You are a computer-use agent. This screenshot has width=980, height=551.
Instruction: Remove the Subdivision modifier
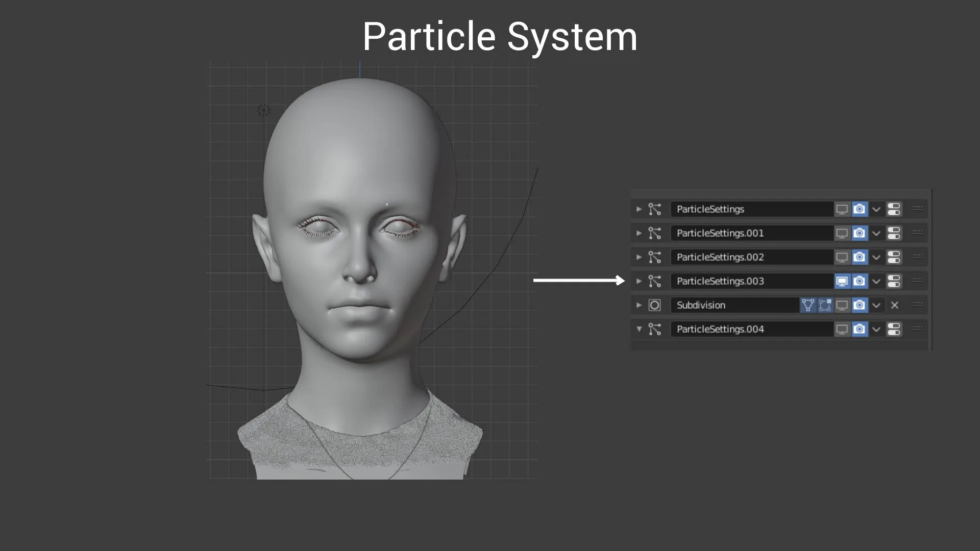[894, 305]
